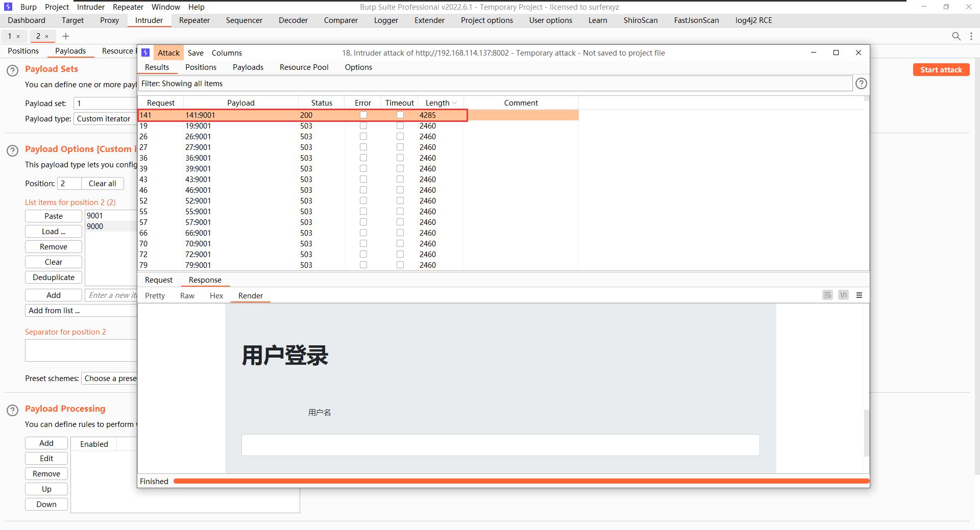Switch to the Decoder main tab
The height and width of the screenshot is (530, 980).
click(x=293, y=20)
